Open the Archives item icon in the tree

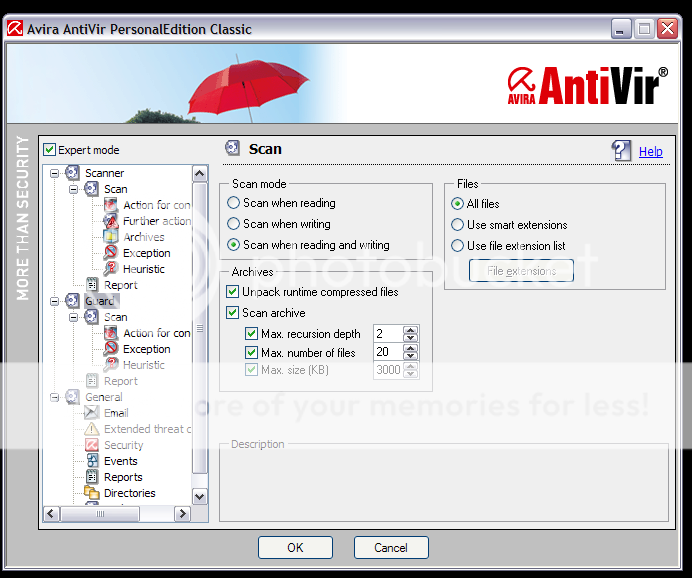click(x=111, y=237)
